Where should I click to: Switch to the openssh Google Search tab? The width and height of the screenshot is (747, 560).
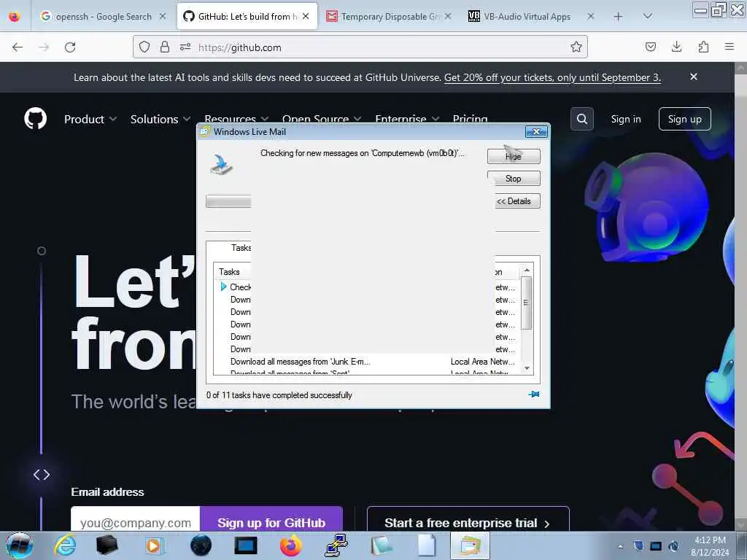(x=97, y=16)
